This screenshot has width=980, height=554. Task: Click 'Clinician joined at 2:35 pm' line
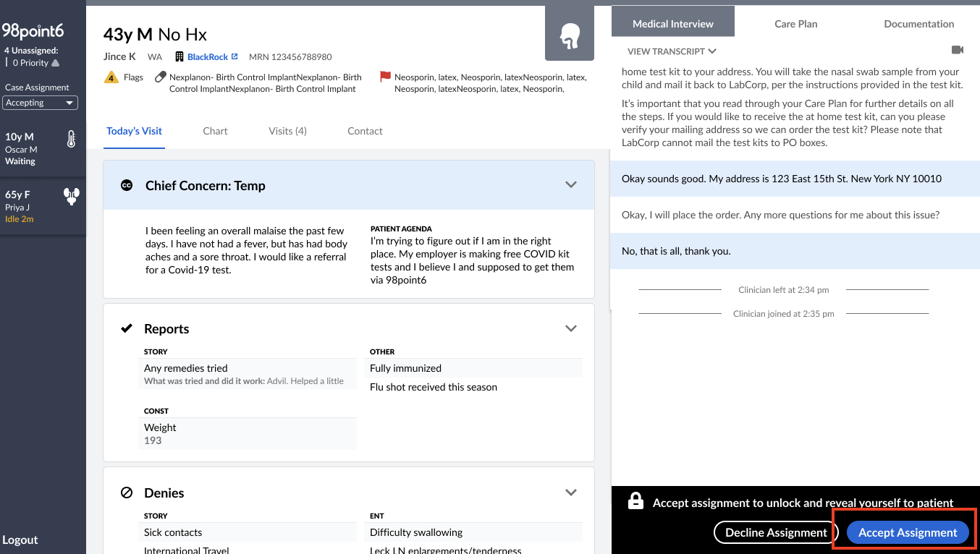(784, 314)
